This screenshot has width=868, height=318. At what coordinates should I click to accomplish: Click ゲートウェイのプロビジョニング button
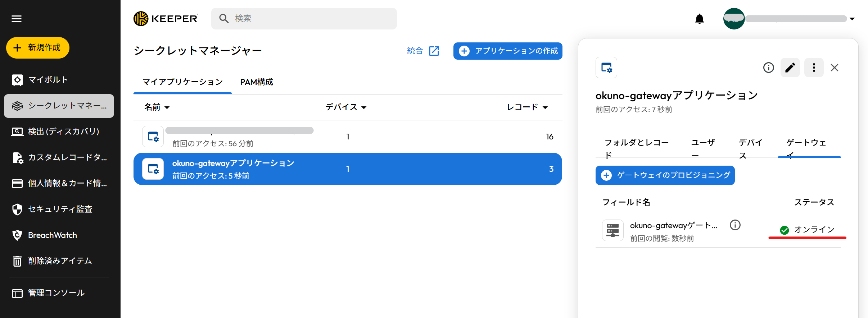click(x=665, y=175)
